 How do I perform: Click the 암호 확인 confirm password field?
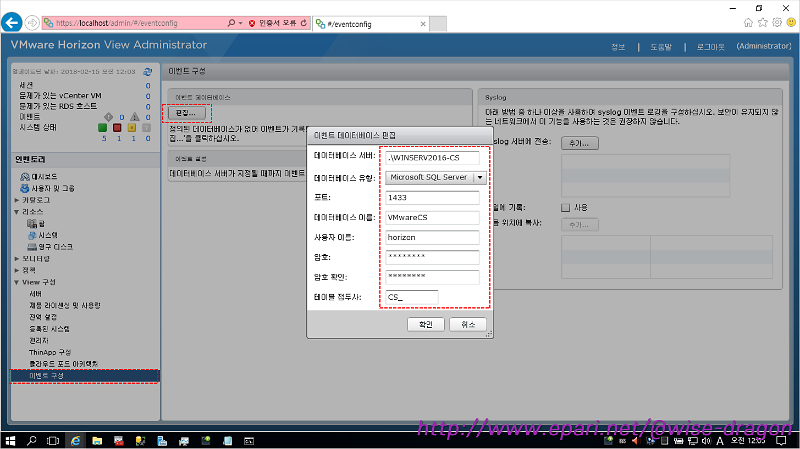point(432,277)
